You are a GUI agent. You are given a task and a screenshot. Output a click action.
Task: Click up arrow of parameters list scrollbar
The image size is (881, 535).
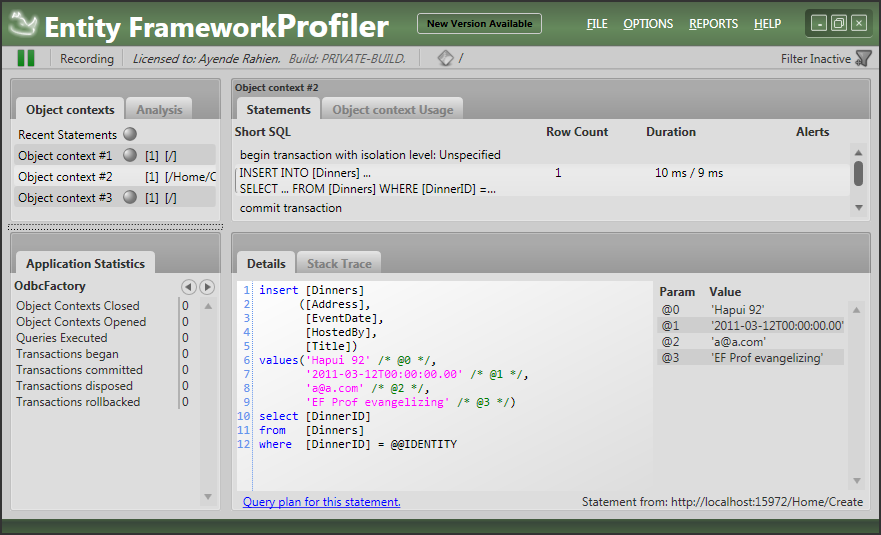856,310
